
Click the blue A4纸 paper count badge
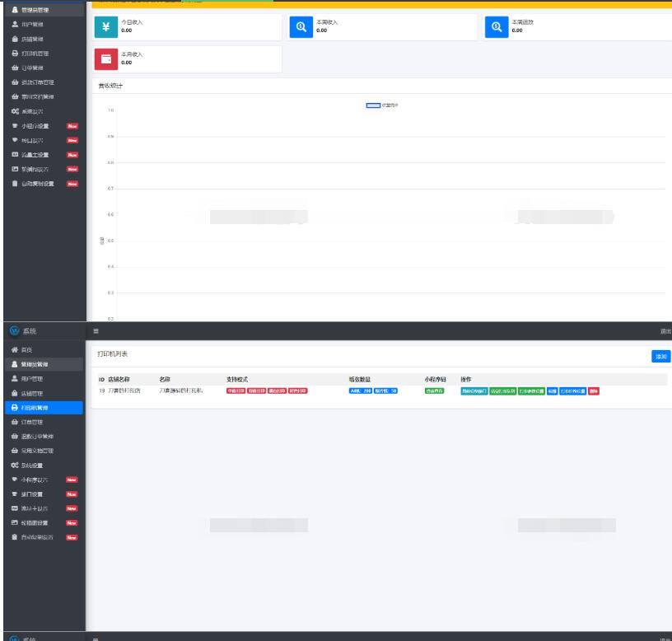[361, 391]
